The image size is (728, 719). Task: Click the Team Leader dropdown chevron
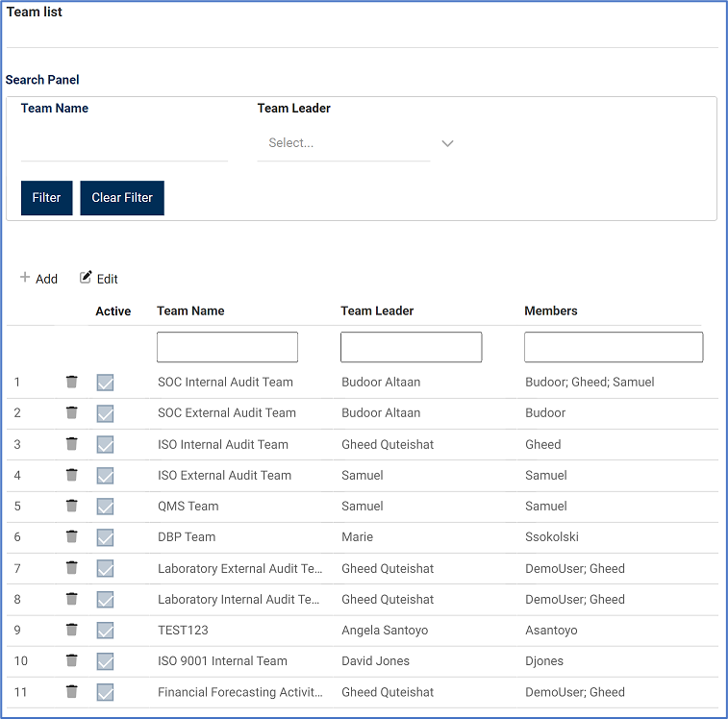point(447,143)
